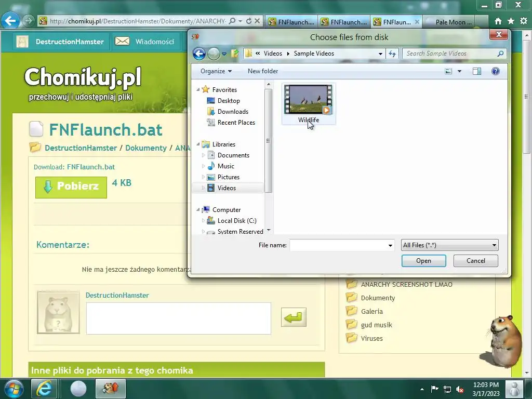Image resolution: width=532 pixels, height=399 pixels.
Task: Click the search magnifier in the address bar
Action: tap(232, 21)
